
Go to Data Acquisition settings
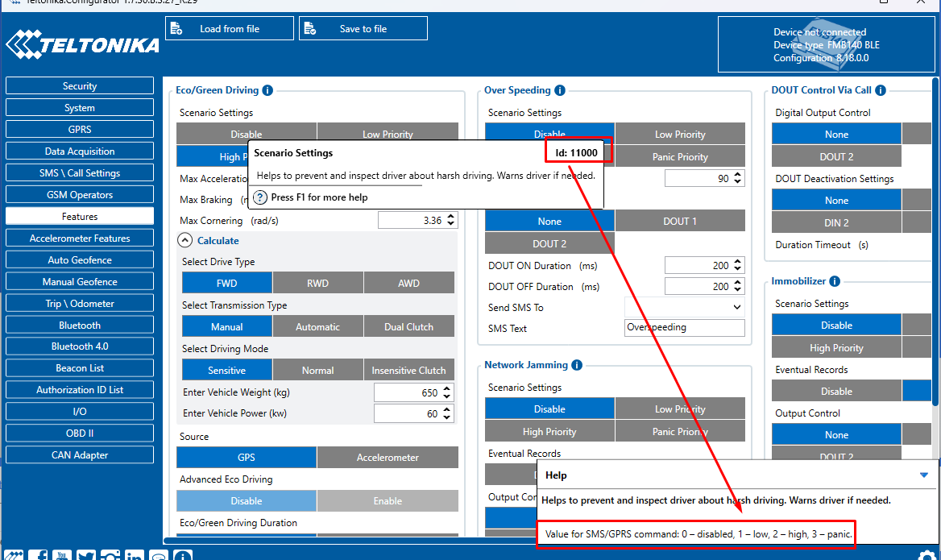80,151
